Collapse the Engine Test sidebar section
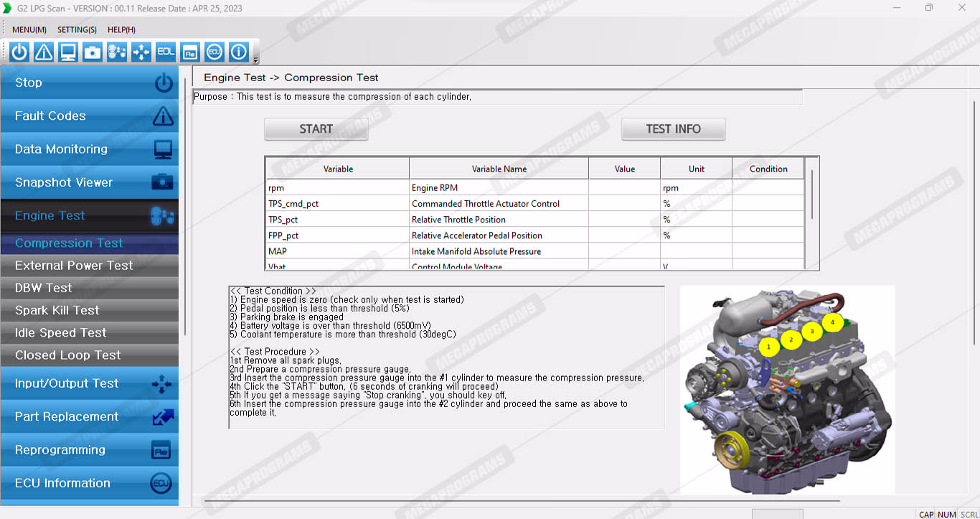 pyautogui.click(x=89, y=215)
